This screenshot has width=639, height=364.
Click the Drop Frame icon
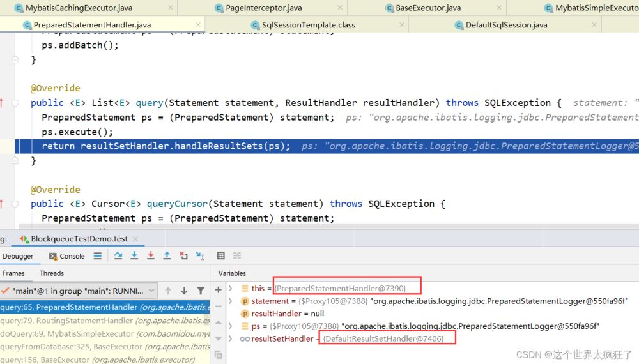click(183, 255)
